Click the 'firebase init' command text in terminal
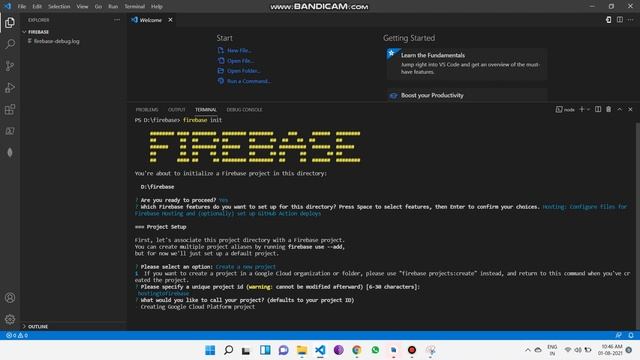 point(202,120)
